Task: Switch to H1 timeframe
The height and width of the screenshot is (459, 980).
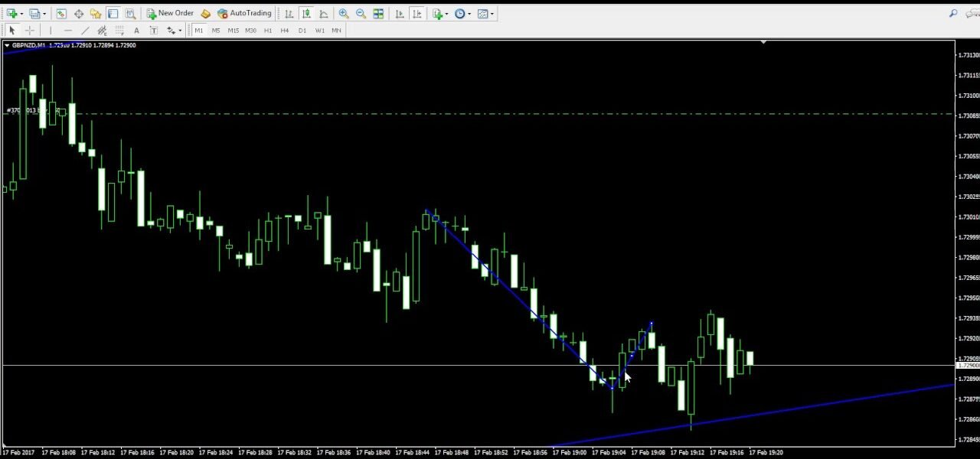Action: [x=268, y=31]
